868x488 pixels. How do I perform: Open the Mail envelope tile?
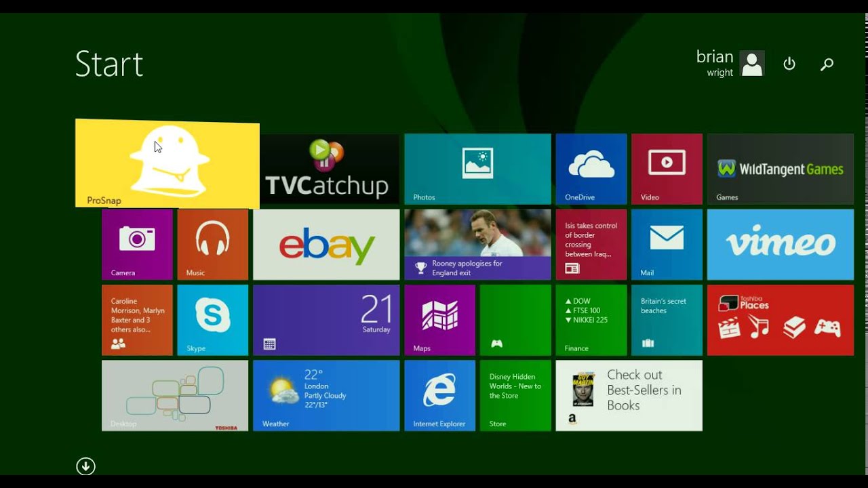click(667, 245)
